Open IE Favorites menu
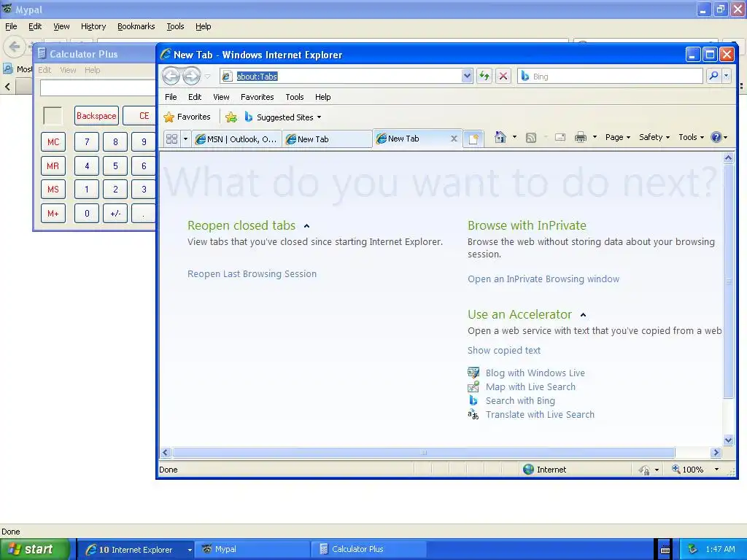This screenshot has width=747, height=560. click(x=258, y=97)
